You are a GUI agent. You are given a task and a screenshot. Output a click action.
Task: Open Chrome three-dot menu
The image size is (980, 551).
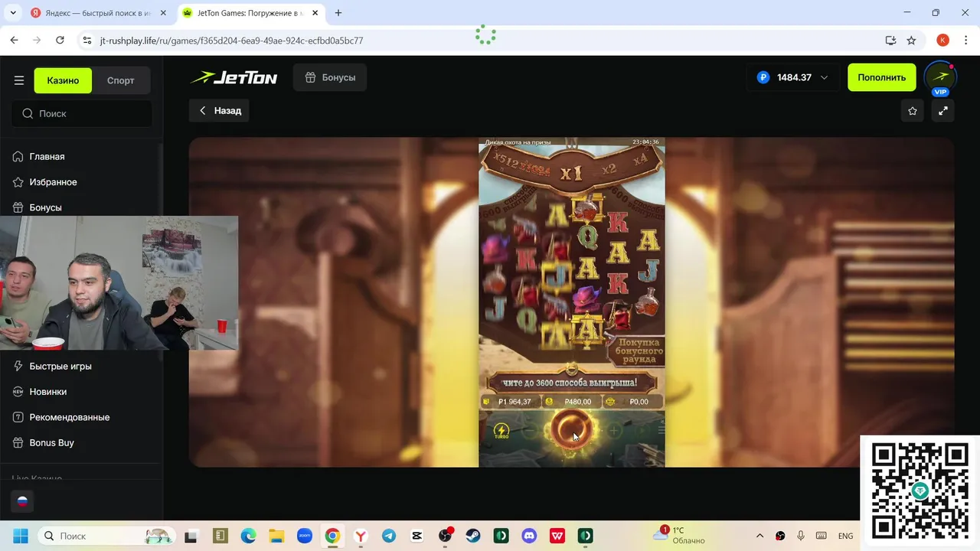pos(965,41)
